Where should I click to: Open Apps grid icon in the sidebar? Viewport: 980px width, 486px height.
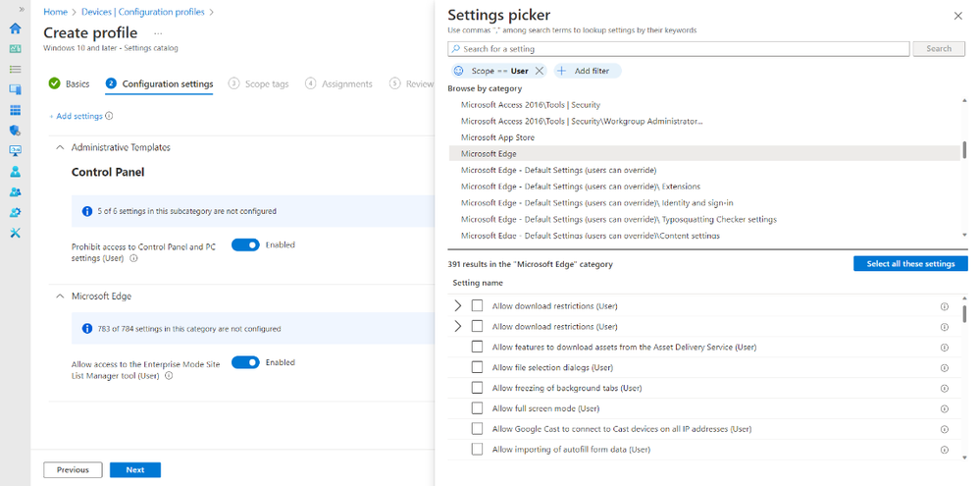(15, 110)
